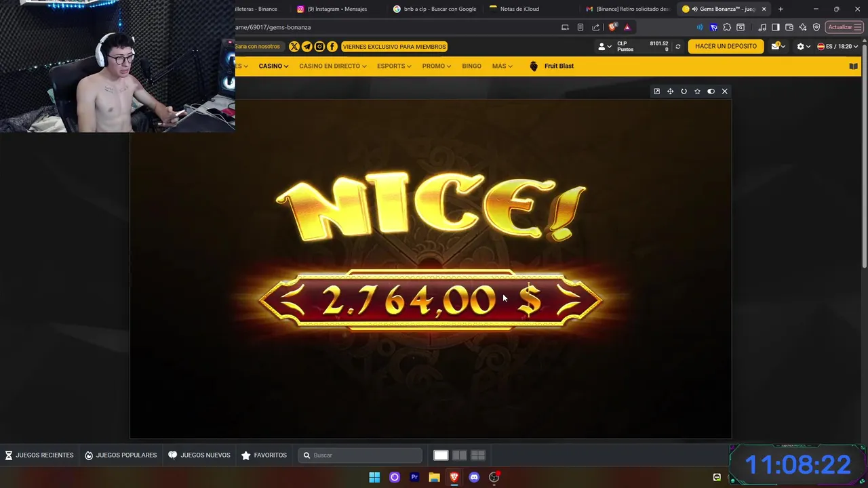
Task: Open JUEGOS RECIENTES list
Action: (x=39, y=455)
